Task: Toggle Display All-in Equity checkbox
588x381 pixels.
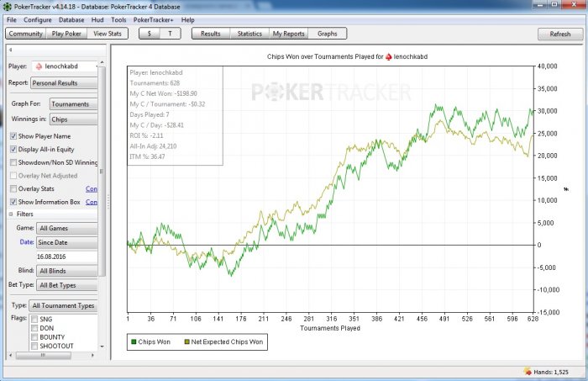Action: tap(13, 150)
